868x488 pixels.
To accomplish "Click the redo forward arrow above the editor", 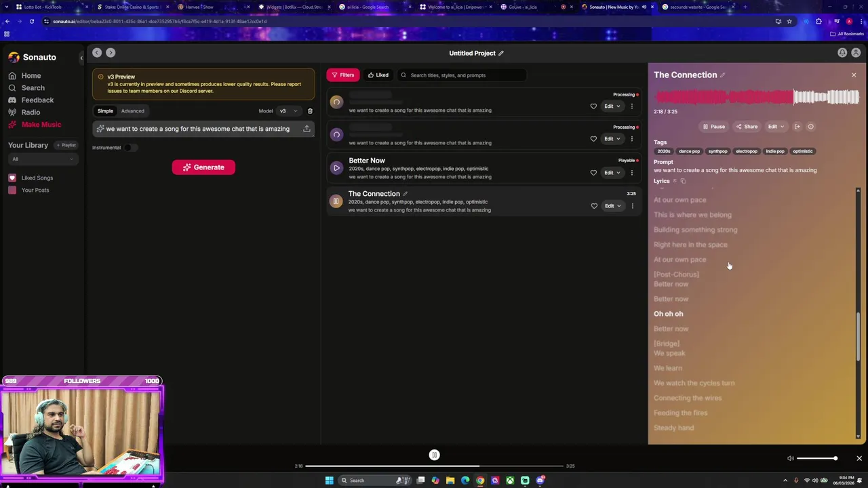I will click(x=111, y=53).
